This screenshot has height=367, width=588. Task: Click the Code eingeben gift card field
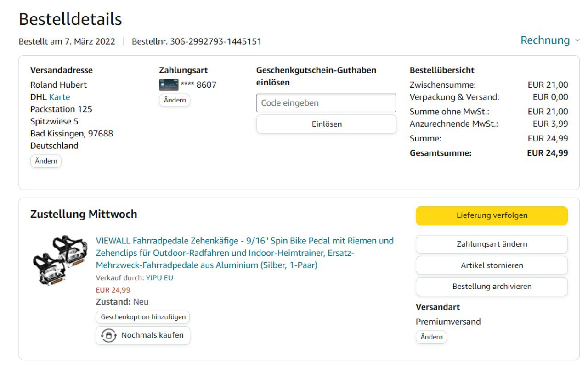(x=326, y=103)
